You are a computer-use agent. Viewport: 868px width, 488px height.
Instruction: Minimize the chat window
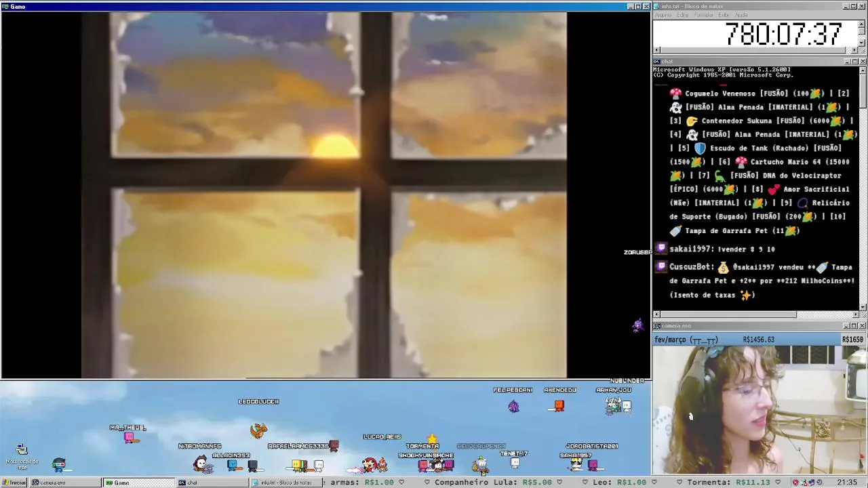coord(846,62)
